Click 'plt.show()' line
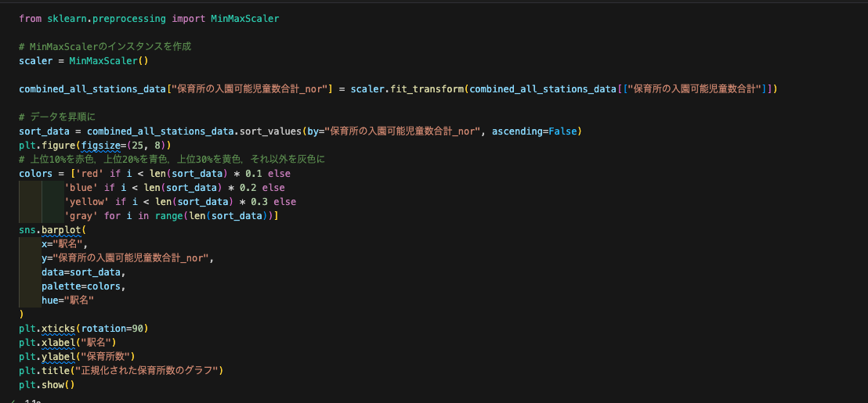 47,385
